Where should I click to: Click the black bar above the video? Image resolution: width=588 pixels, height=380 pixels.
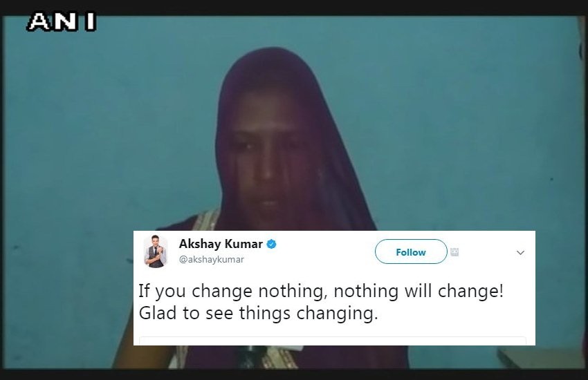click(294, 7)
